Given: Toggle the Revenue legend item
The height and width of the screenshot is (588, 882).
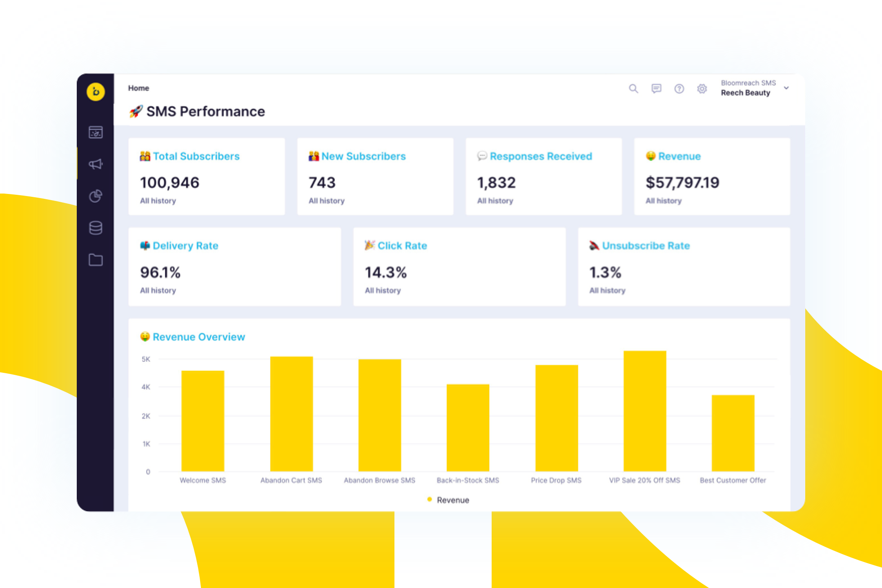Looking at the screenshot, I should pyautogui.click(x=448, y=500).
